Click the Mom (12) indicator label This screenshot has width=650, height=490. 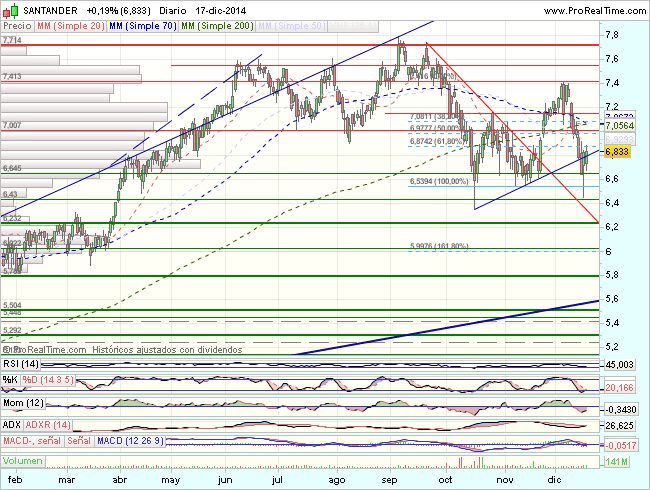23,403
